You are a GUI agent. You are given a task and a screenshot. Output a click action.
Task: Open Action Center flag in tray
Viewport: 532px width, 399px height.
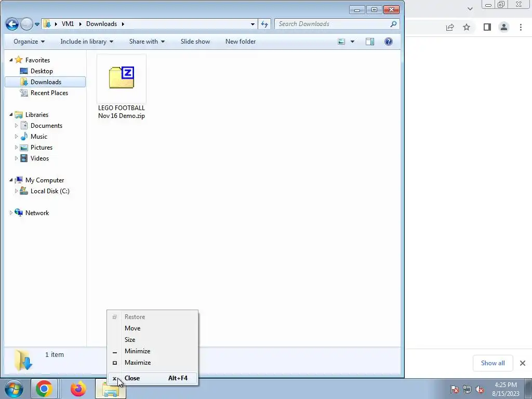(455, 389)
